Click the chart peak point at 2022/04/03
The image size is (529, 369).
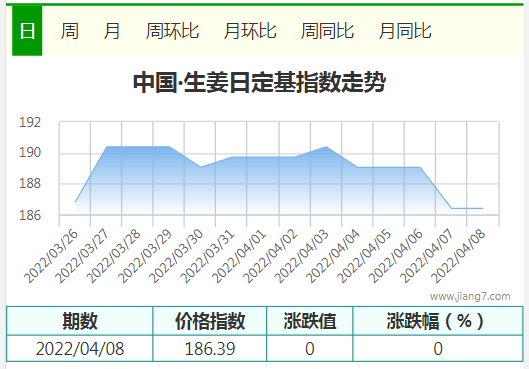tap(326, 146)
